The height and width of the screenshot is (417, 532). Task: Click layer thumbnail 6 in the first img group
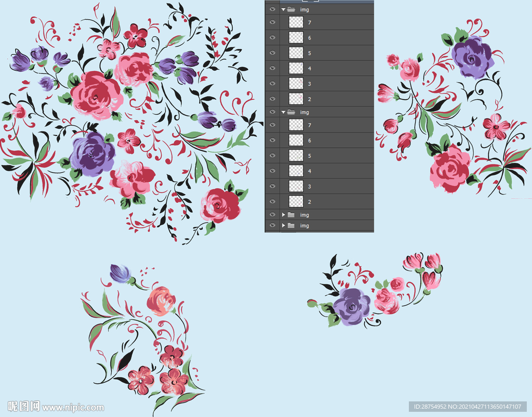(x=296, y=38)
